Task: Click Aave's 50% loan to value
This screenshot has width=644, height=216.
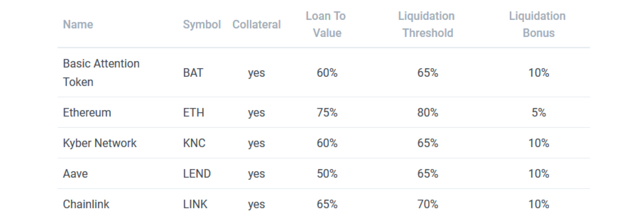Action: 327,174
